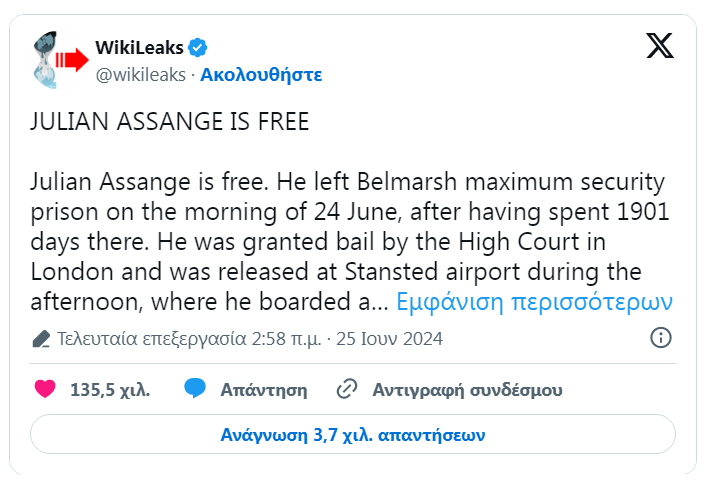Click the 25 Ιουν 2024 date
Image resolution: width=710 pixels, height=482 pixels.
tap(390, 338)
